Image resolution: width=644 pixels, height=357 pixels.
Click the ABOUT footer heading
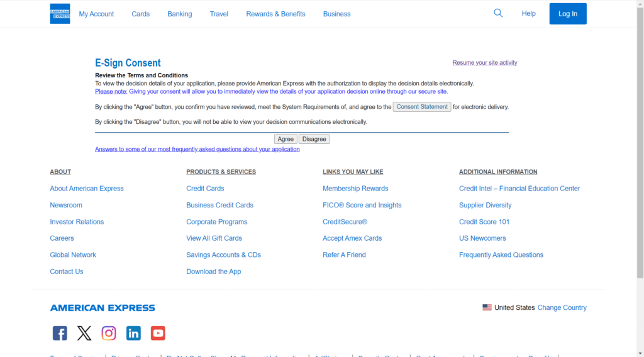60,172
